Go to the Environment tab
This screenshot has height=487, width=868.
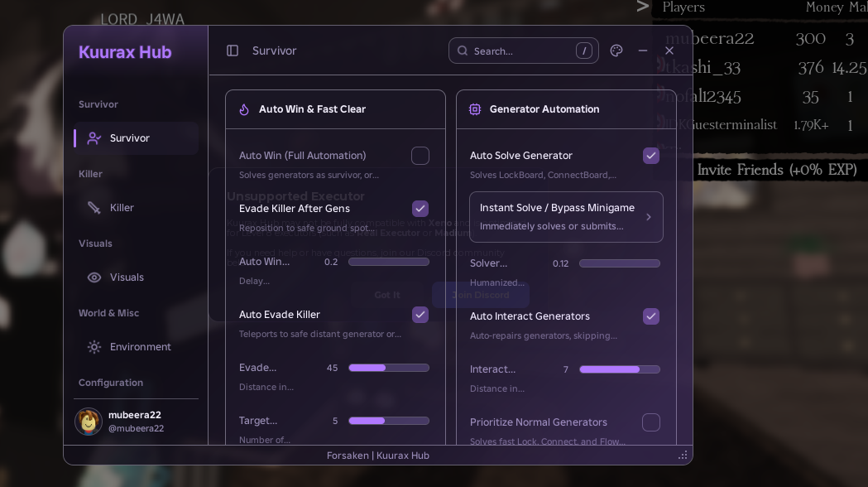click(137, 347)
